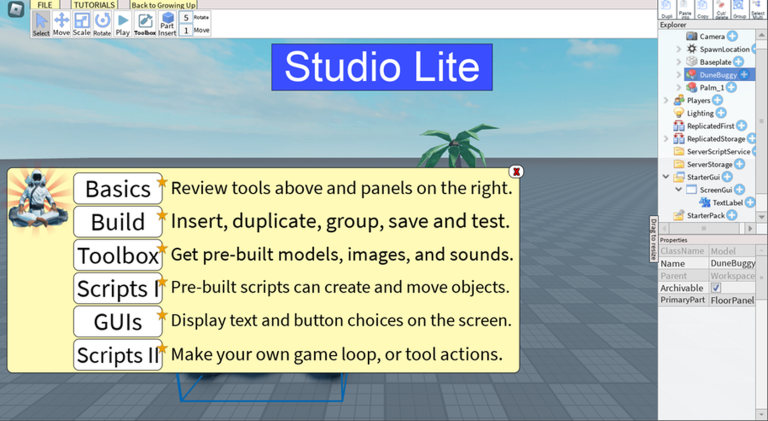Add a child to ServerStorage
This screenshot has width=768, height=421.
tap(740, 164)
